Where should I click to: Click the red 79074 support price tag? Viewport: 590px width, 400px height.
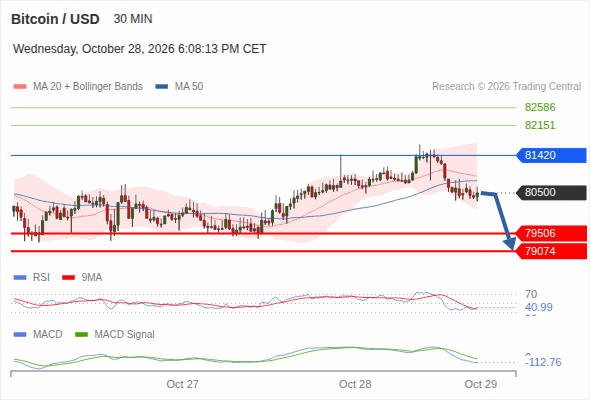pyautogui.click(x=551, y=251)
